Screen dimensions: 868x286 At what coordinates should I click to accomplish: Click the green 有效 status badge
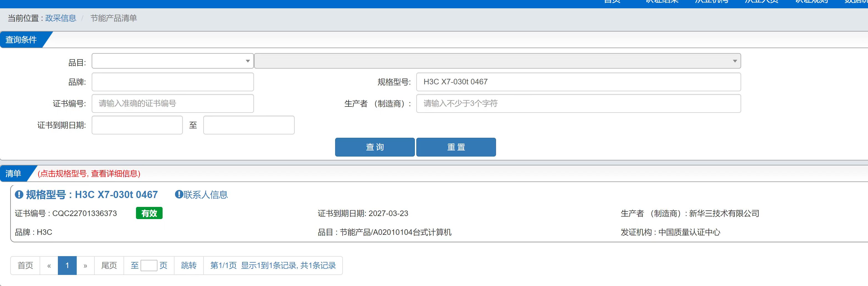[149, 213]
